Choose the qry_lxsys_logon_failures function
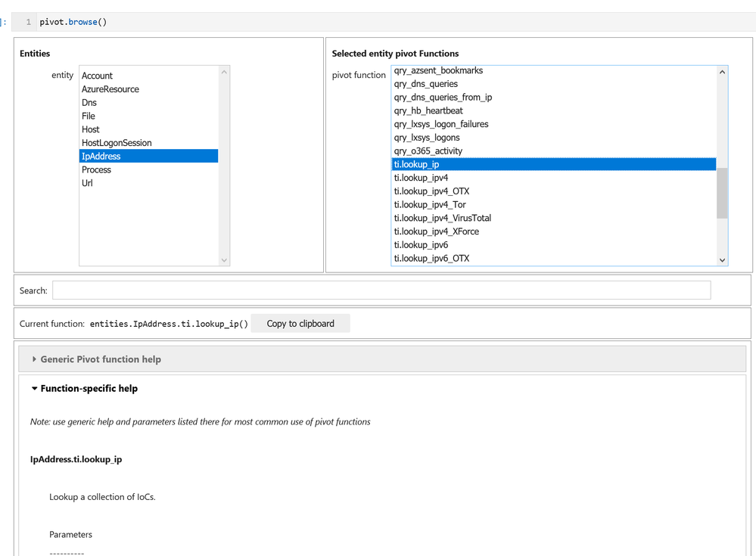756x556 pixels. 553,124
